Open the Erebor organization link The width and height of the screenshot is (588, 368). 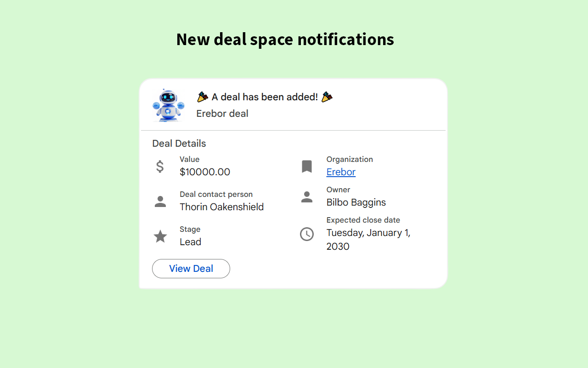pos(340,172)
